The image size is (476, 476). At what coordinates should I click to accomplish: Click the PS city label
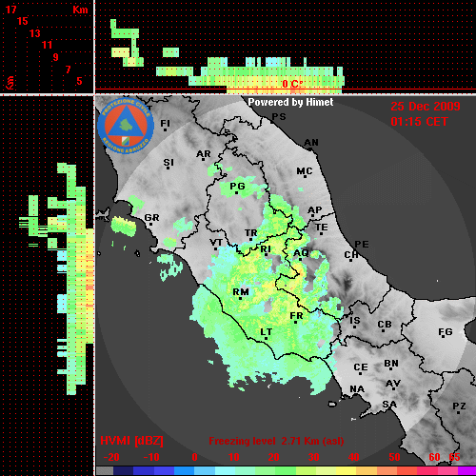coord(279,117)
